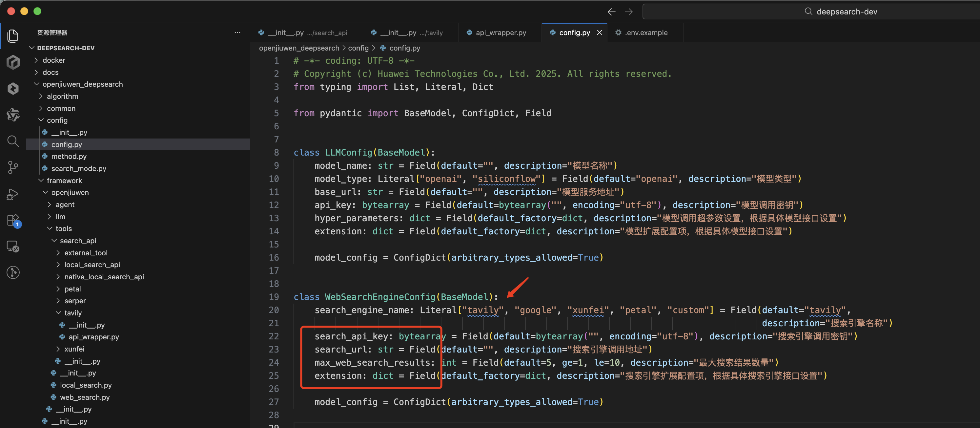Switch to the api_wrapper.py tab

coord(500,33)
